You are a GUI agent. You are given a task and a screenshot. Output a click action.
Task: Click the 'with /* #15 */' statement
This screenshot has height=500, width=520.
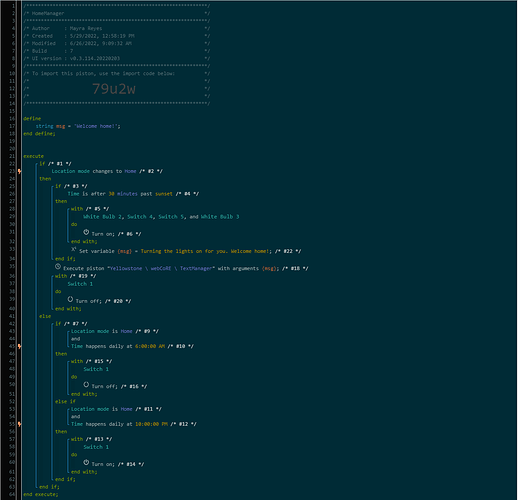(92, 361)
